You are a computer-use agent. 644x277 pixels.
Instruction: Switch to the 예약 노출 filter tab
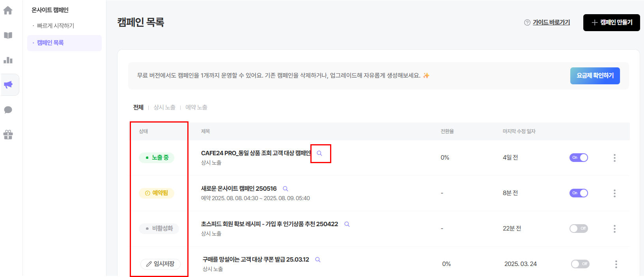196,107
